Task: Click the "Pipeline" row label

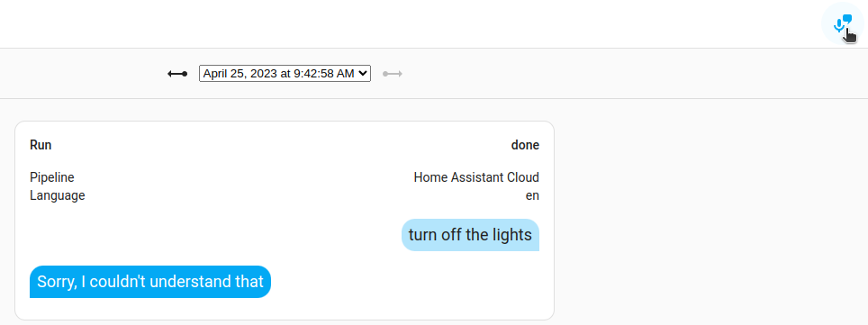Action: [x=52, y=177]
